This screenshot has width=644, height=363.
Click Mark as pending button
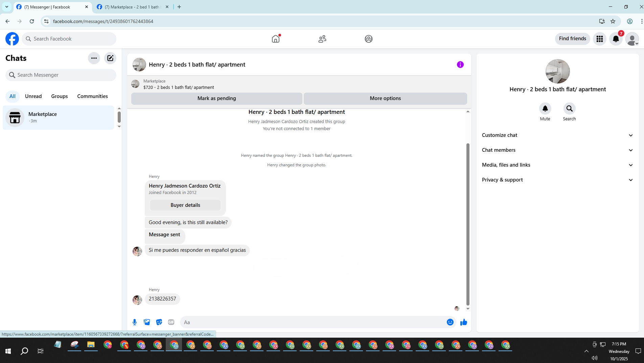pos(217,98)
